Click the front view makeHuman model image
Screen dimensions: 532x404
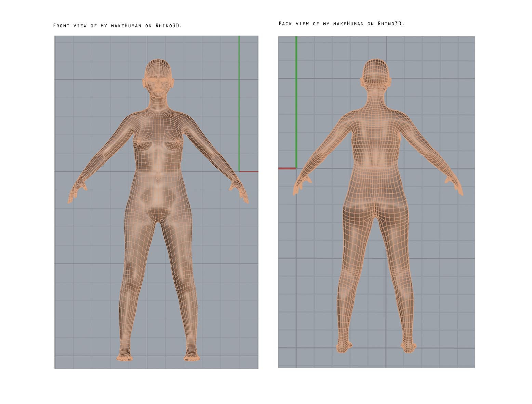[x=156, y=202]
